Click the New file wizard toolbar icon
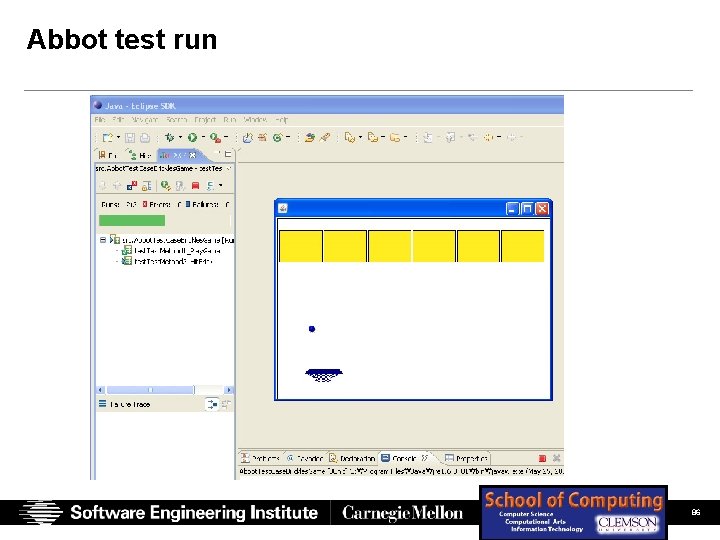Screen dimensions: 720x540 [x=107, y=137]
